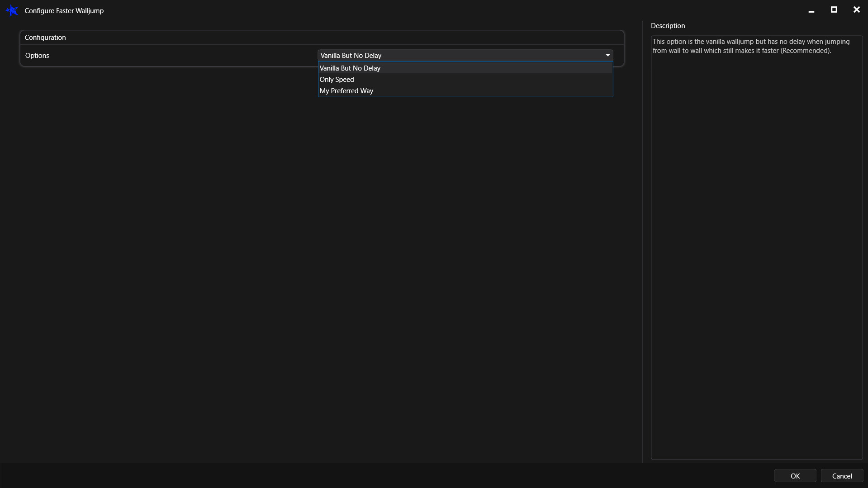
Task: Click the Options setting label
Action: pos(37,56)
